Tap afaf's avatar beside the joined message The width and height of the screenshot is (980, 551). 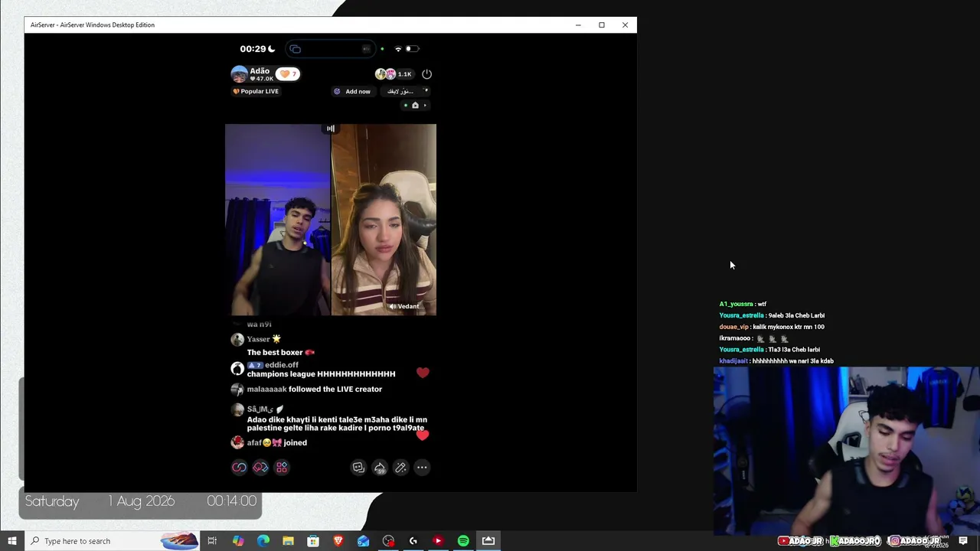(x=237, y=443)
